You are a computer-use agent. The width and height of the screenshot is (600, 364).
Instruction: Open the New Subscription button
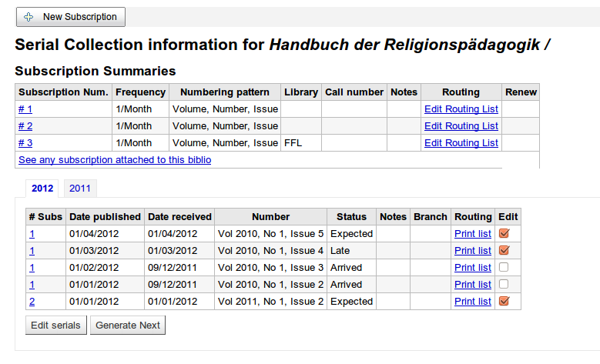71,17
